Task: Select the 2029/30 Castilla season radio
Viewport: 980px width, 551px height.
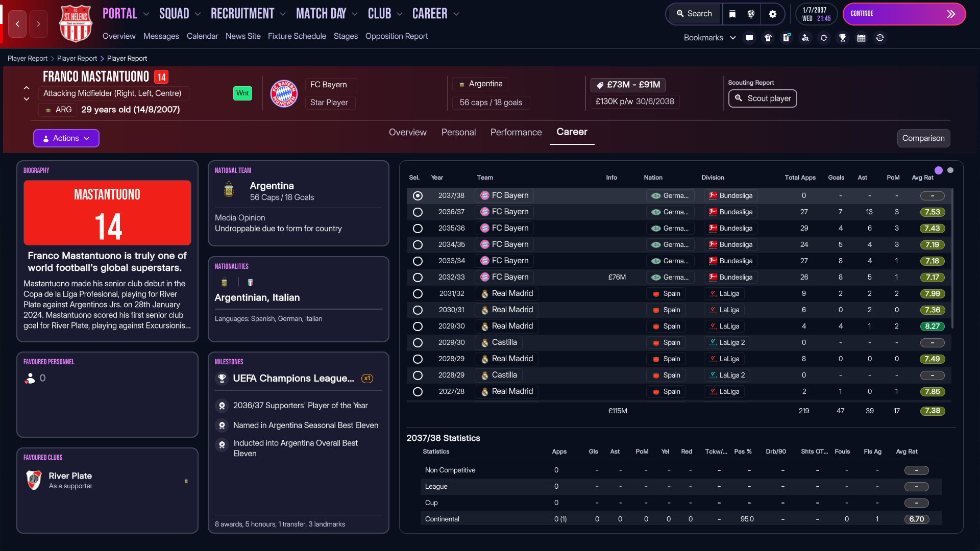Action: point(418,343)
